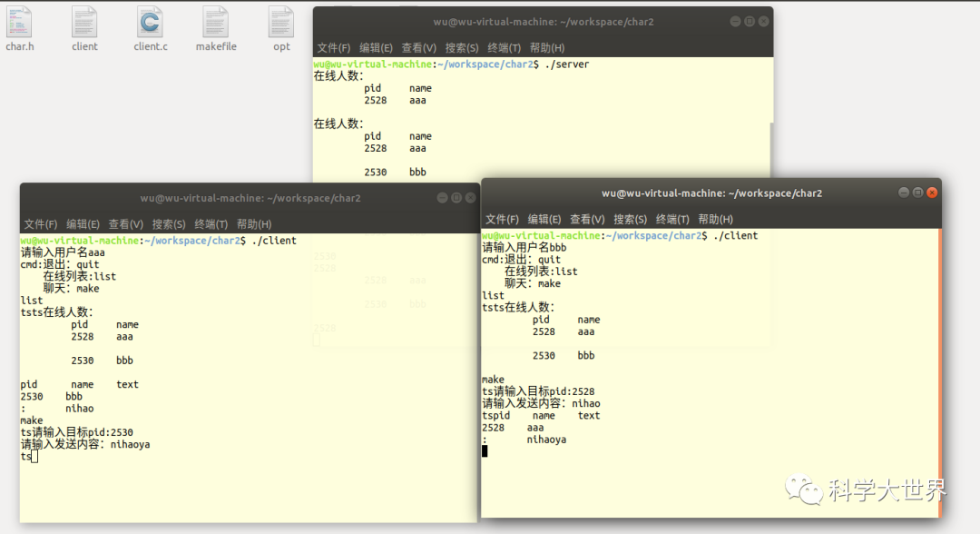The image size is (980, 534).
Task: Close the server terminal window
Action: pyautogui.click(x=764, y=21)
